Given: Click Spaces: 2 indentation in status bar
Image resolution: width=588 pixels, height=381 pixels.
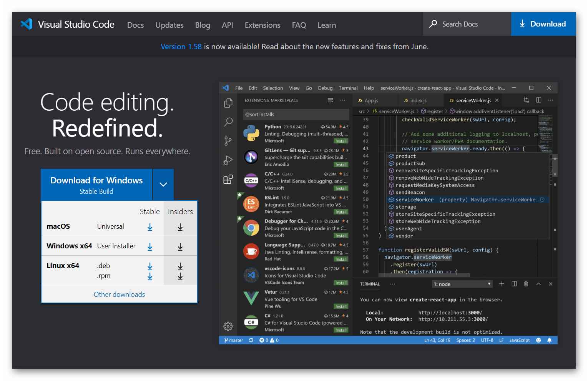Looking at the screenshot, I should tap(465, 340).
